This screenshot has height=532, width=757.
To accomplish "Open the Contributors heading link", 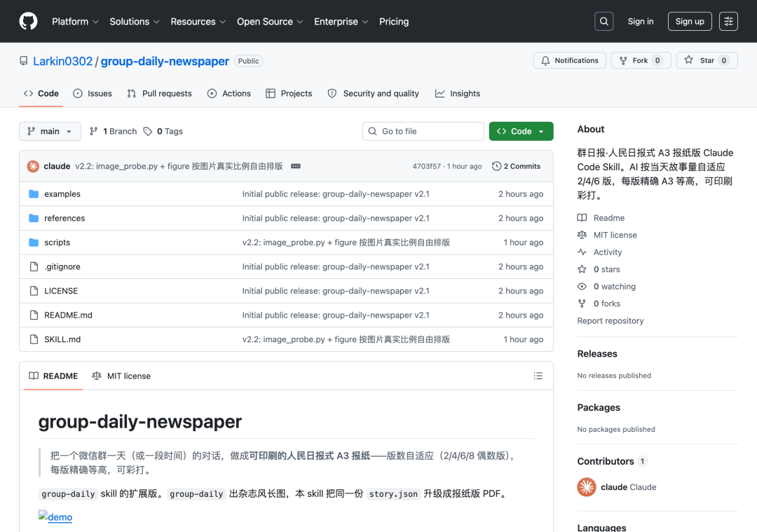I will pyautogui.click(x=606, y=461).
